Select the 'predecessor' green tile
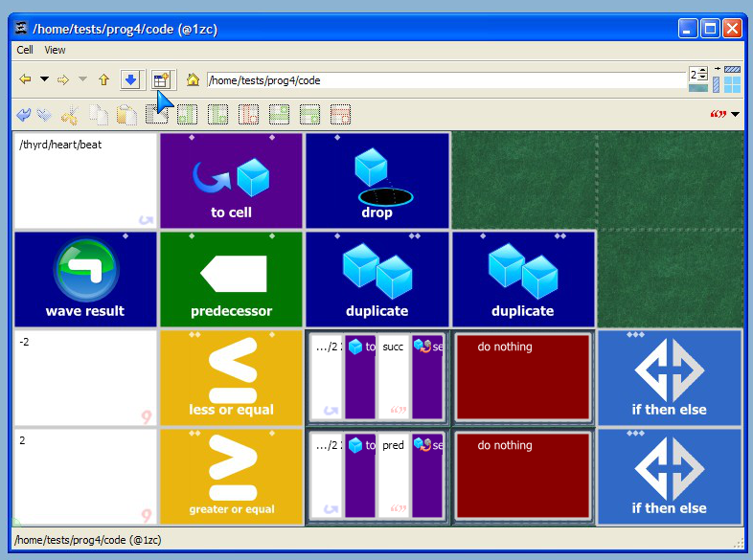Image resolution: width=753 pixels, height=560 pixels. [x=231, y=280]
